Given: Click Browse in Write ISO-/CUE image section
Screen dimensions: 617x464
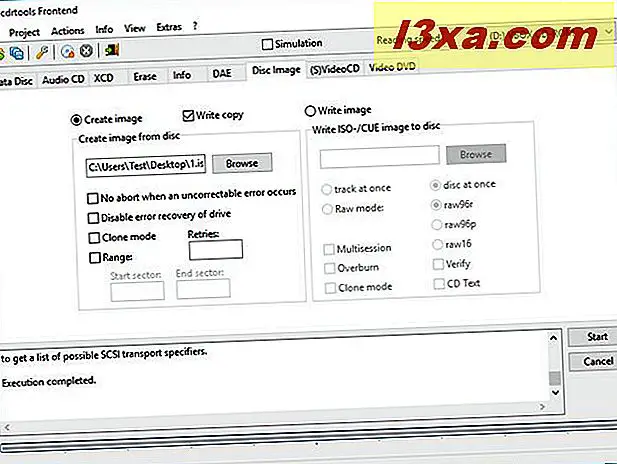Looking at the screenshot, I should pos(476,155).
